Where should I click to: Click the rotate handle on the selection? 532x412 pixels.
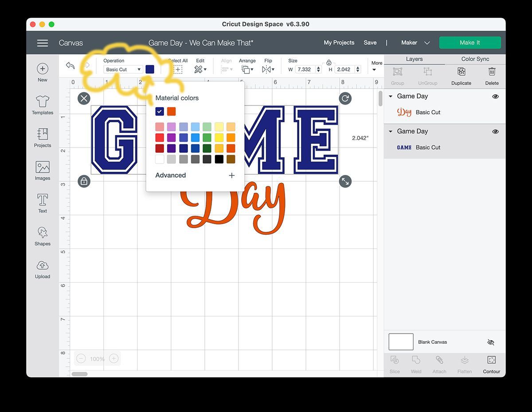[345, 98]
